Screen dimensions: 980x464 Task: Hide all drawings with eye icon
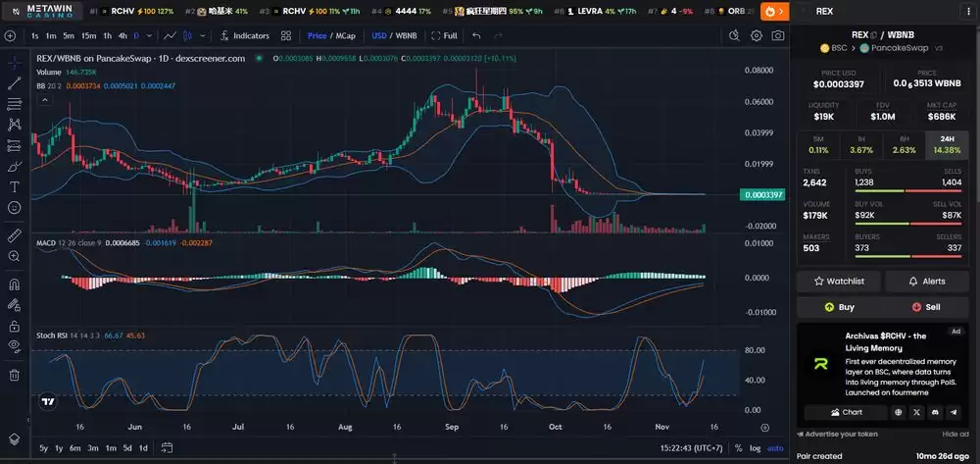[x=15, y=345]
